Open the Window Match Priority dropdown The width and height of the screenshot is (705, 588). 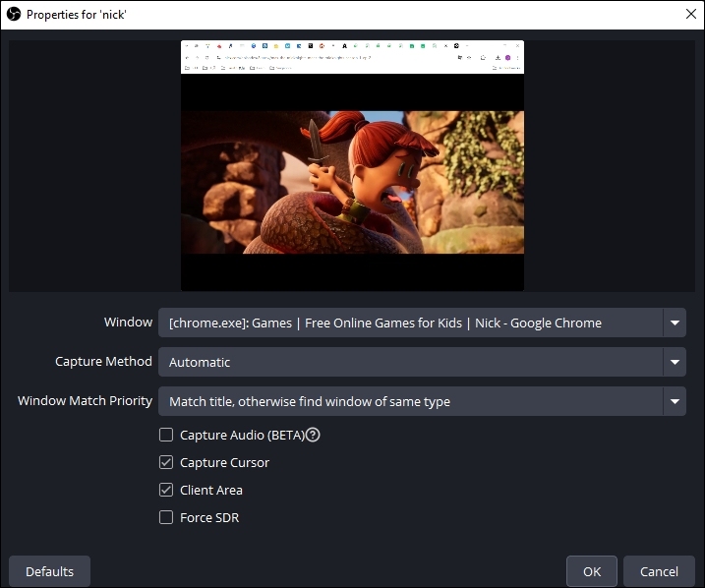[x=422, y=401]
